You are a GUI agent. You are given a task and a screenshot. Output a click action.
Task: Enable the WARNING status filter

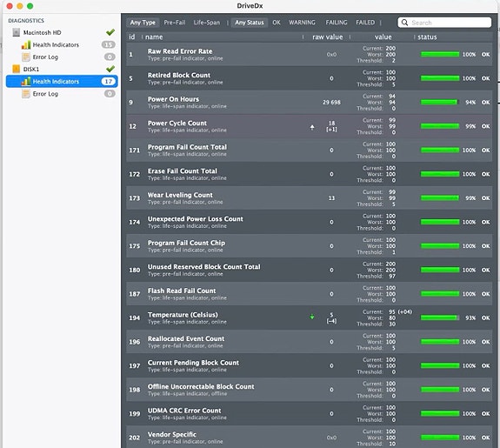tap(302, 23)
